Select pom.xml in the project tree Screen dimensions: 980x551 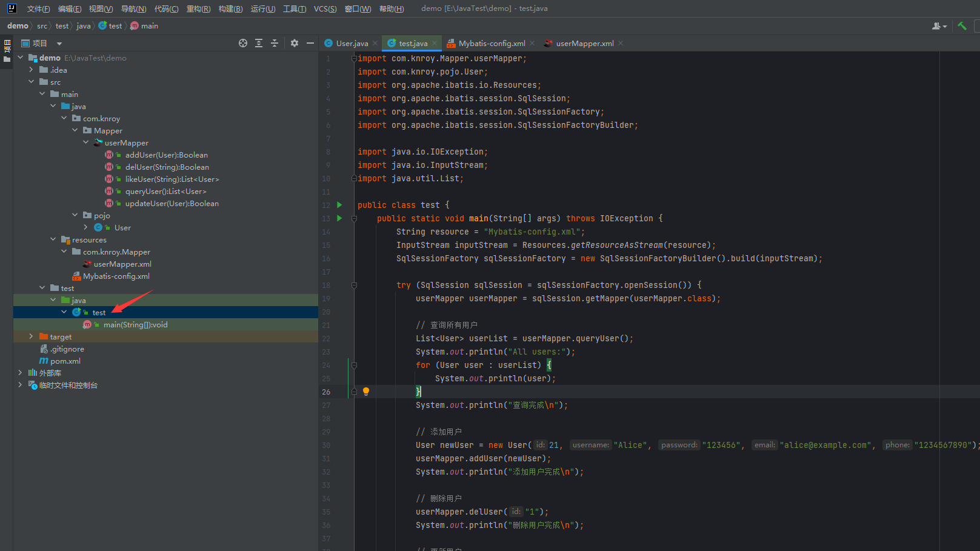click(x=65, y=361)
